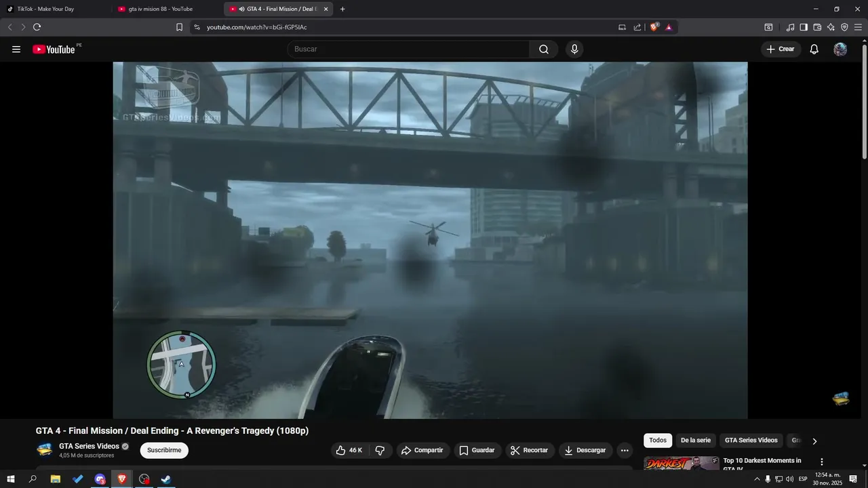Switch to the gta iv mision 88 tab
Viewport: 868px width, 488px height.
(166, 9)
